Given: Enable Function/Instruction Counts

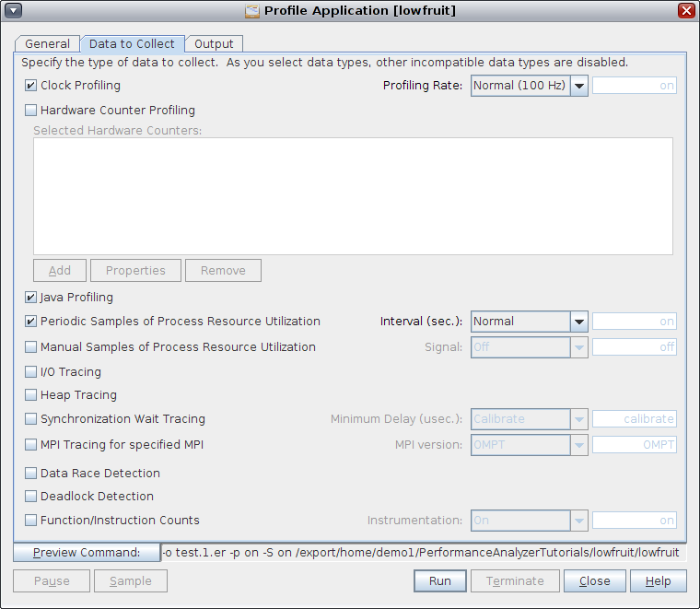Looking at the screenshot, I should [x=30, y=521].
